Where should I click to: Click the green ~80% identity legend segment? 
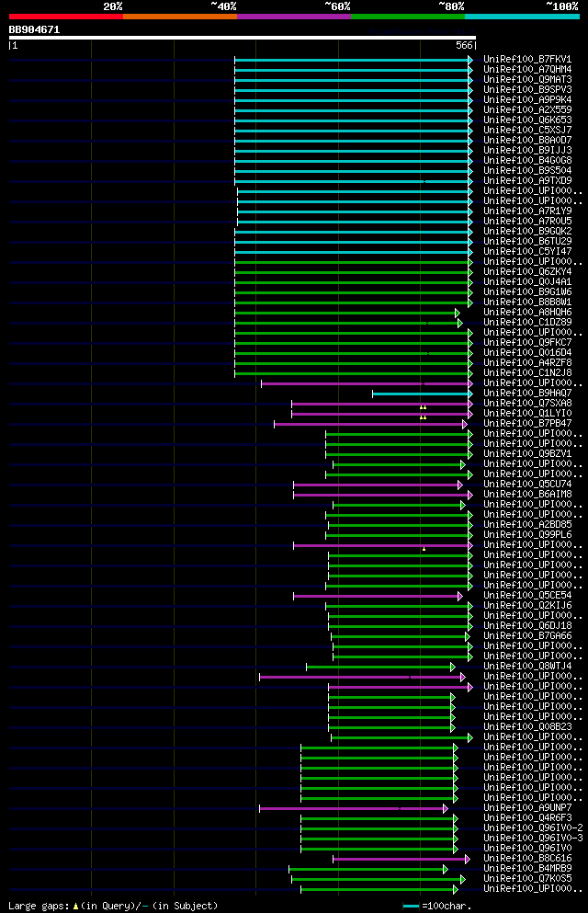tap(408, 17)
